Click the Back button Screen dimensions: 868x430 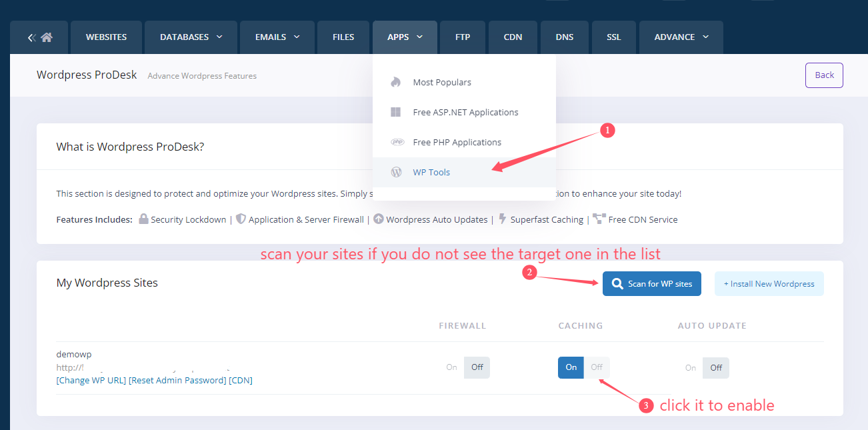[x=824, y=75]
